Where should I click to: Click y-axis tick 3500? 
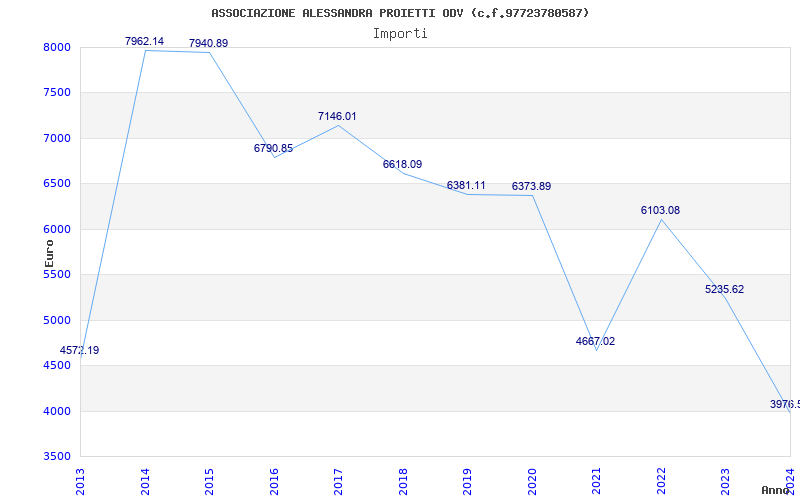click(57, 457)
